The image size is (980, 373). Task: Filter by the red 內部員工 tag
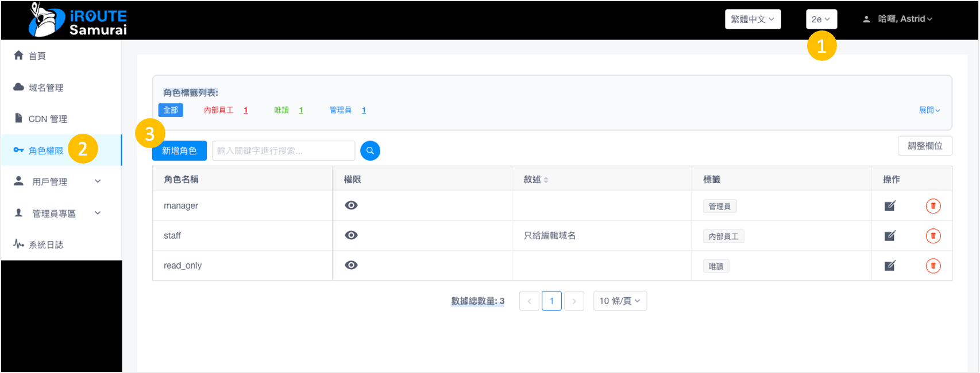coord(219,110)
